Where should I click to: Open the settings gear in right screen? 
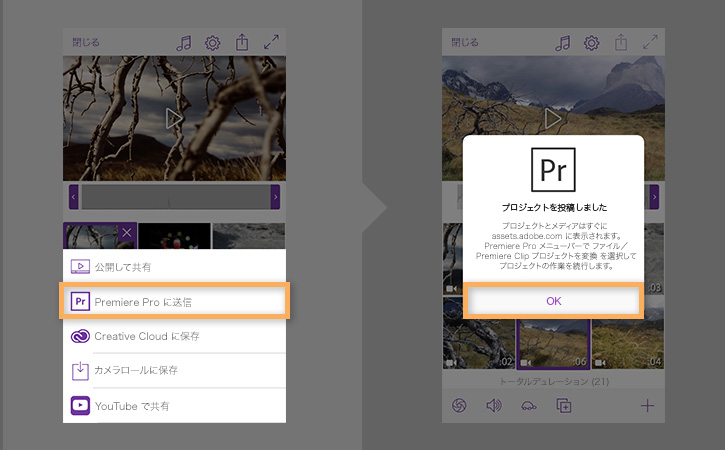point(591,43)
